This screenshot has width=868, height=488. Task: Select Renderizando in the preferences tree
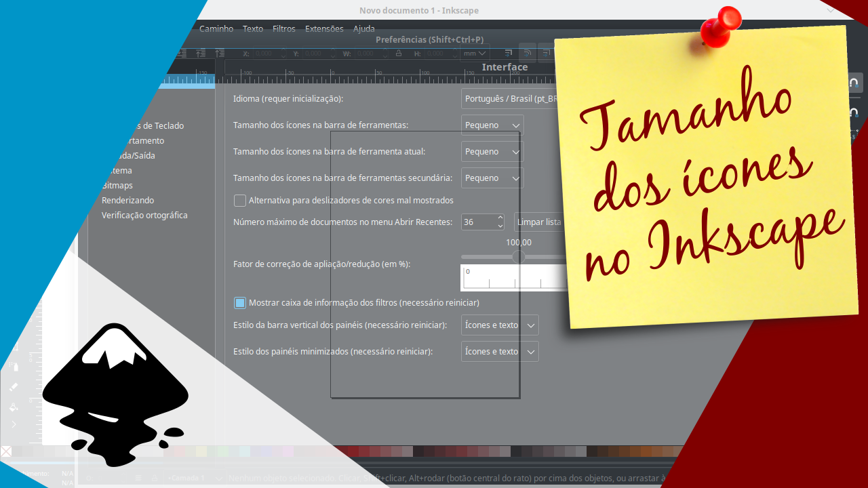click(x=127, y=201)
